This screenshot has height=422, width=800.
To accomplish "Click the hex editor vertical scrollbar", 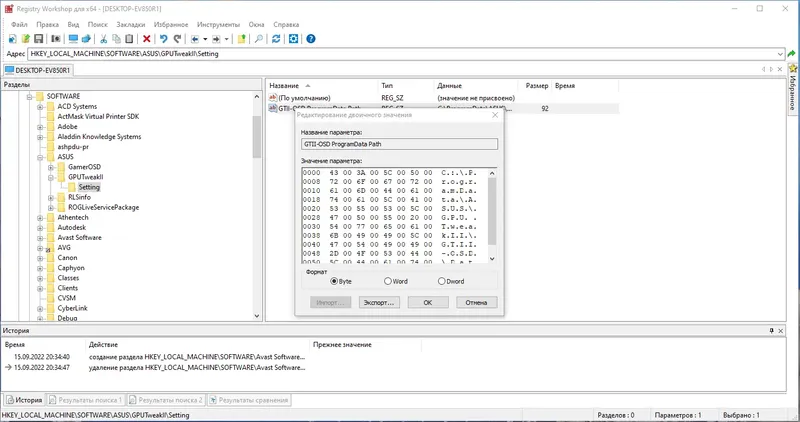I will point(492,216).
